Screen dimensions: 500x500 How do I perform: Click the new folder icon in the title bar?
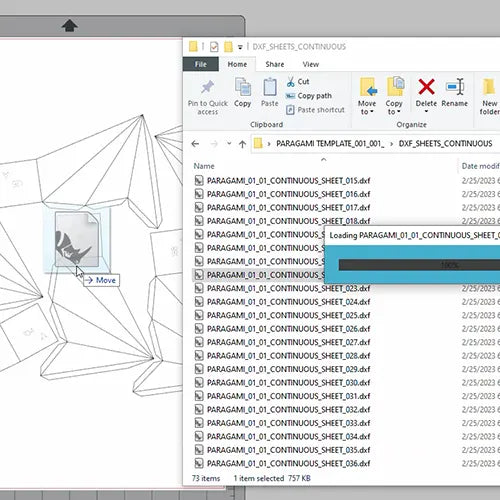pos(228,47)
